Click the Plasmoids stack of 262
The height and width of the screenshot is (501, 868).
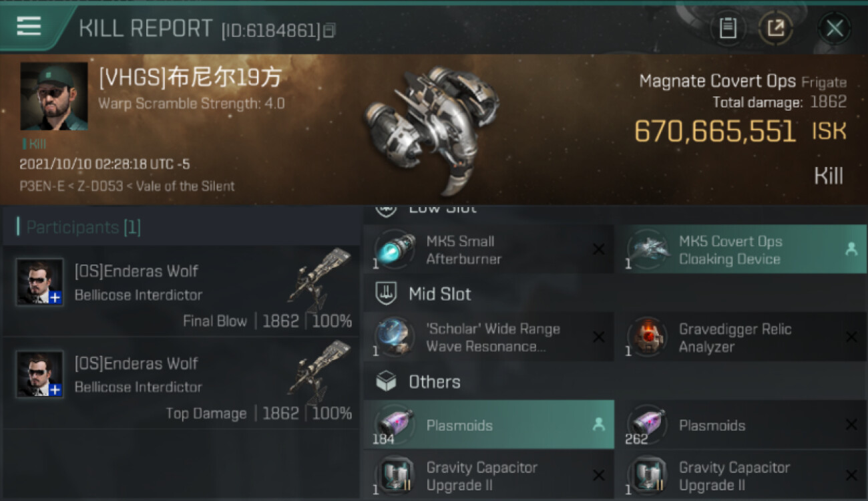pos(740,425)
